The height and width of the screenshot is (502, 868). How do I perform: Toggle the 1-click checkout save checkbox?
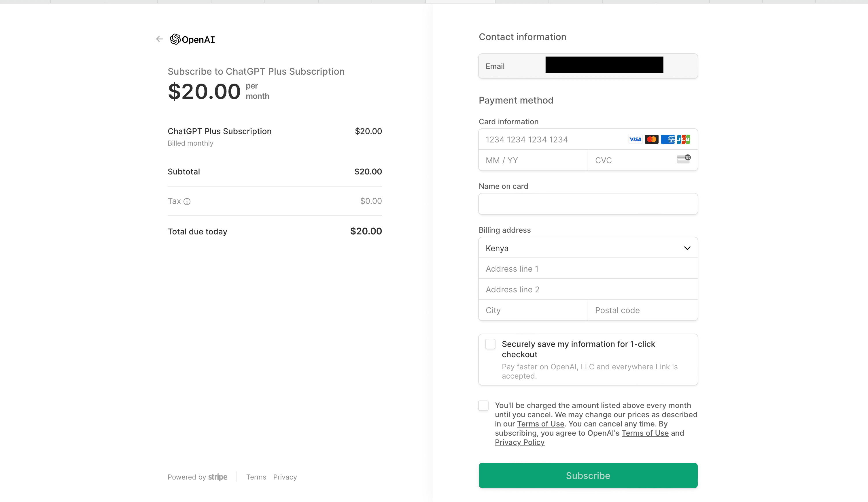pos(490,344)
